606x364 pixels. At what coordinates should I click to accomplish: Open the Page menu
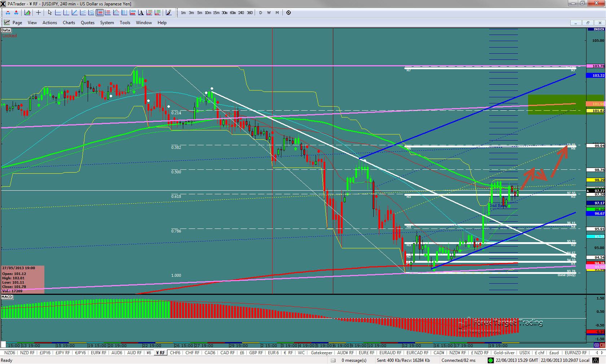17,23
